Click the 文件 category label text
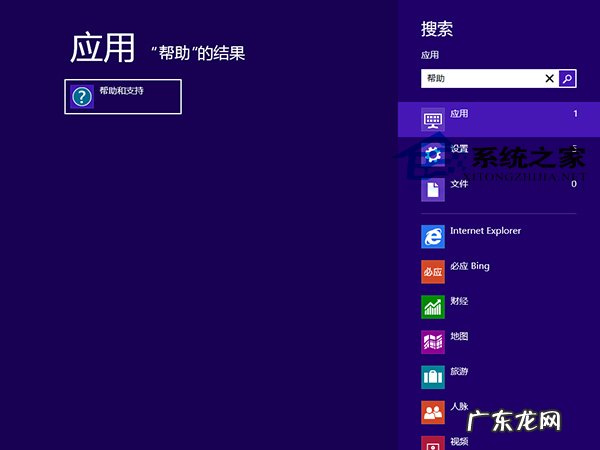 pos(459,184)
